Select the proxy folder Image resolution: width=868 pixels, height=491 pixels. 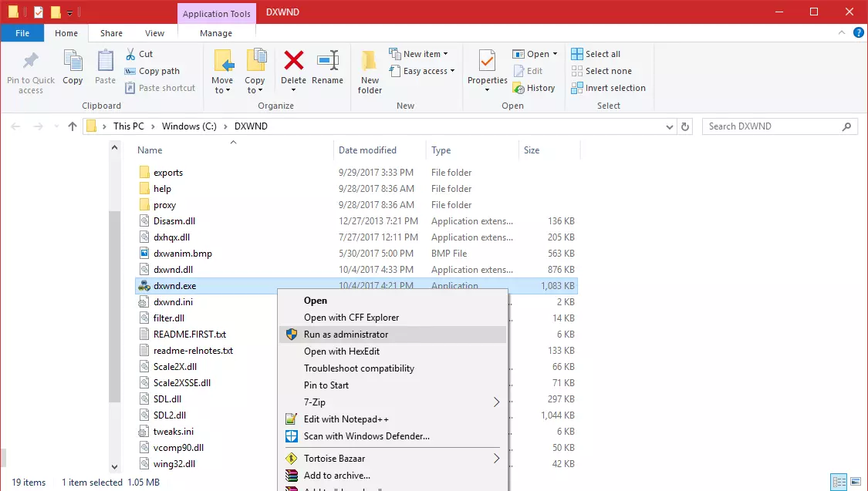tap(164, 204)
